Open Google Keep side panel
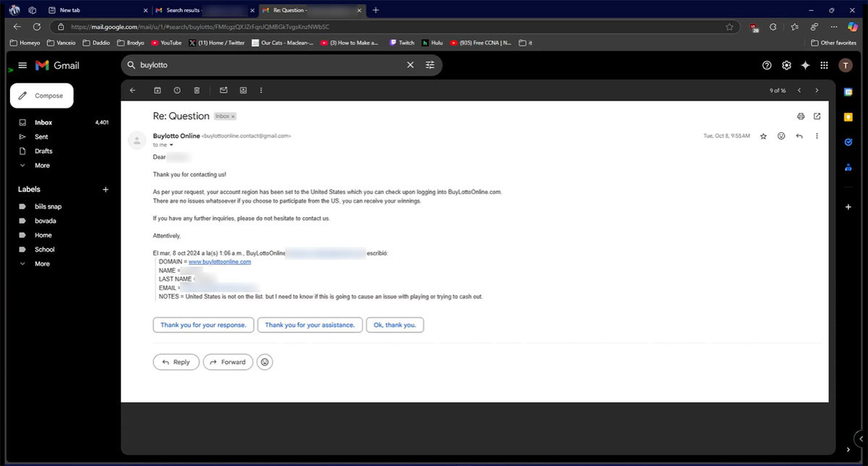Image resolution: width=868 pixels, height=466 pixels. 848,116
